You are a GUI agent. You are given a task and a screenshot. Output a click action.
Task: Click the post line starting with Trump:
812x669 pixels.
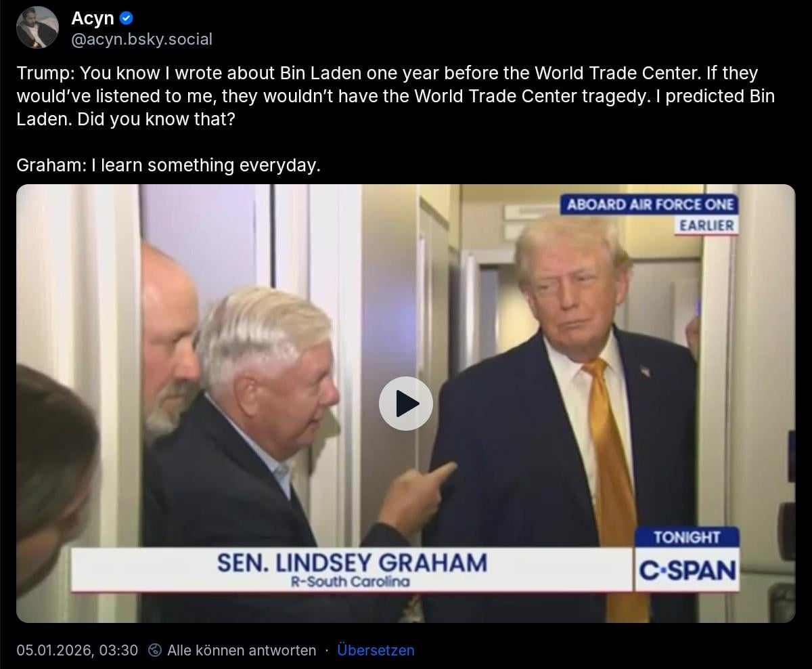(x=387, y=72)
